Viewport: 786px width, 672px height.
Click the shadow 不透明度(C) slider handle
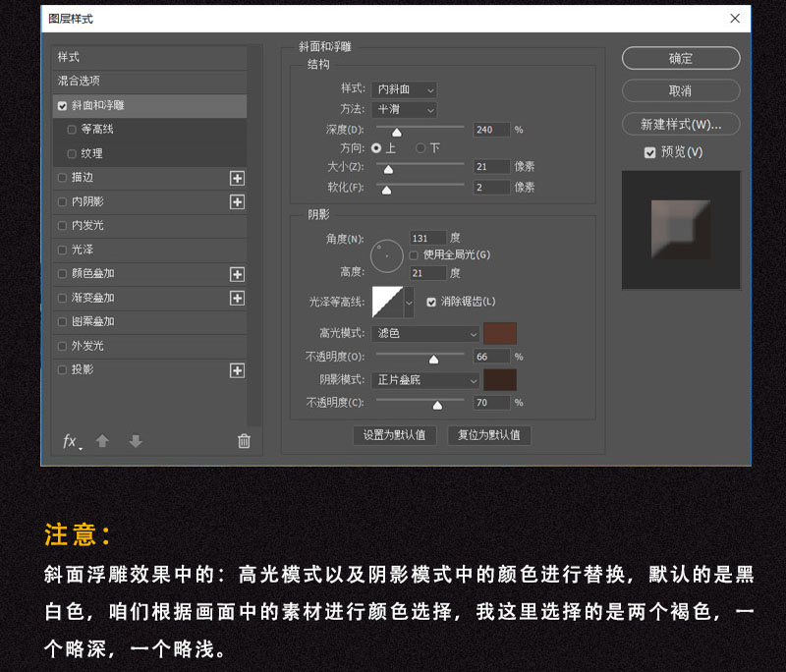437,405
